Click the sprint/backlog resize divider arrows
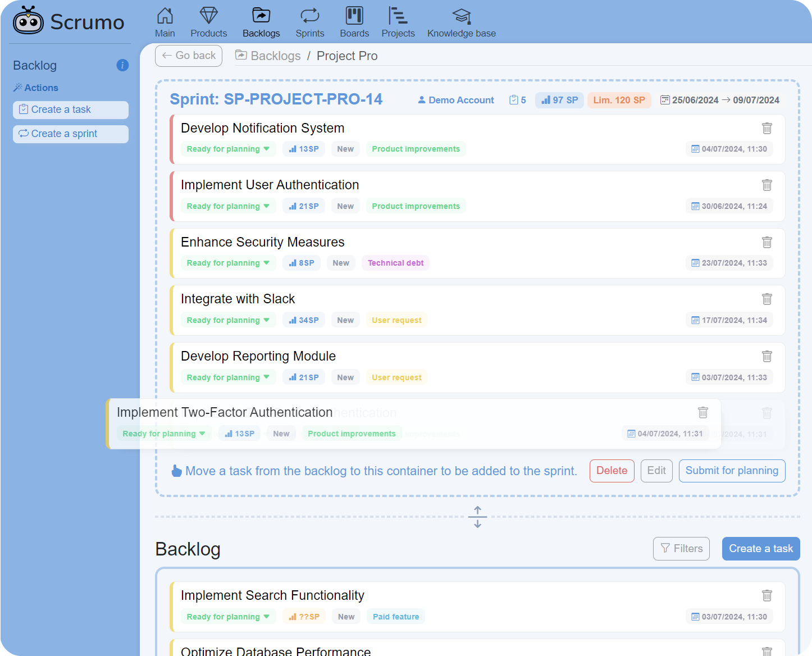 pos(477,517)
